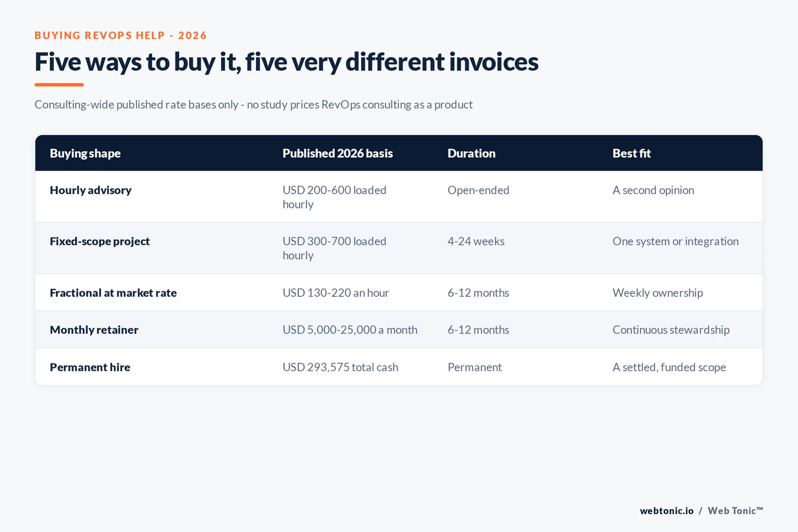
Task: Click the 'Five ways to buy it' headline
Action: (x=286, y=62)
